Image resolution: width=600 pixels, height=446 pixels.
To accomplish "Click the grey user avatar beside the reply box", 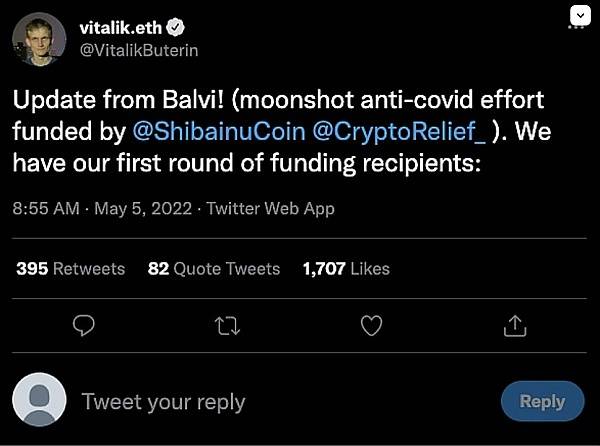I will [39, 400].
